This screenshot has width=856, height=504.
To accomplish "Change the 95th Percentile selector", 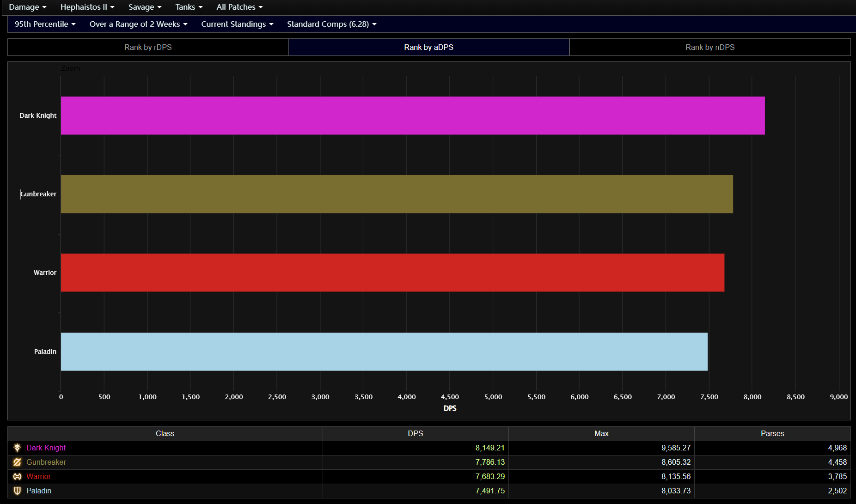I will pos(45,24).
